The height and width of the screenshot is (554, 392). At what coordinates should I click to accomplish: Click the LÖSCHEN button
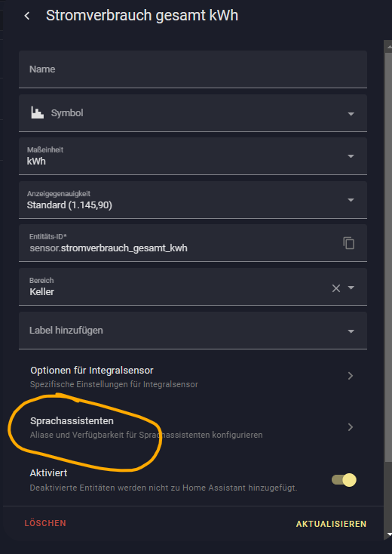(x=45, y=523)
